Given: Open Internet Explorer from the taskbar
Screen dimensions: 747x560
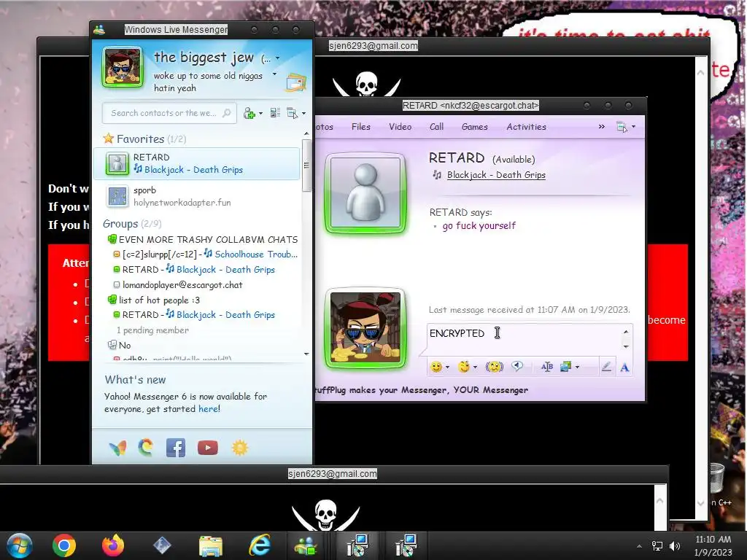Looking at the screenshot, I should coord(260,545).
